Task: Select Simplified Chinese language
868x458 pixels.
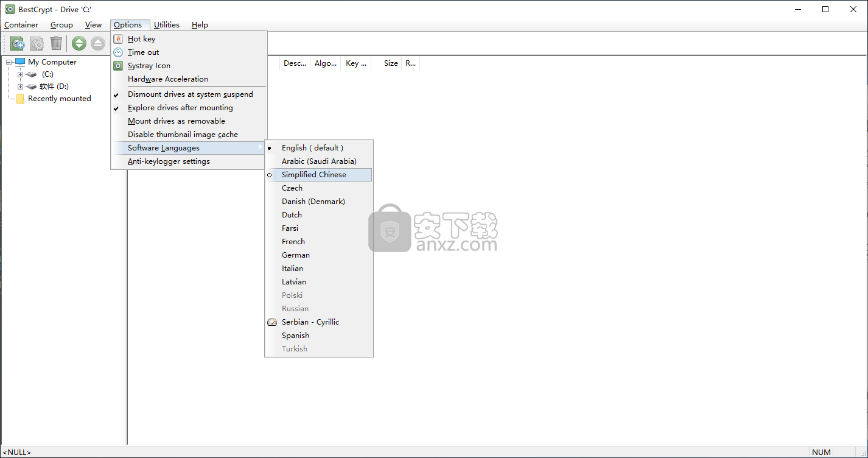Action: point(318,175)
